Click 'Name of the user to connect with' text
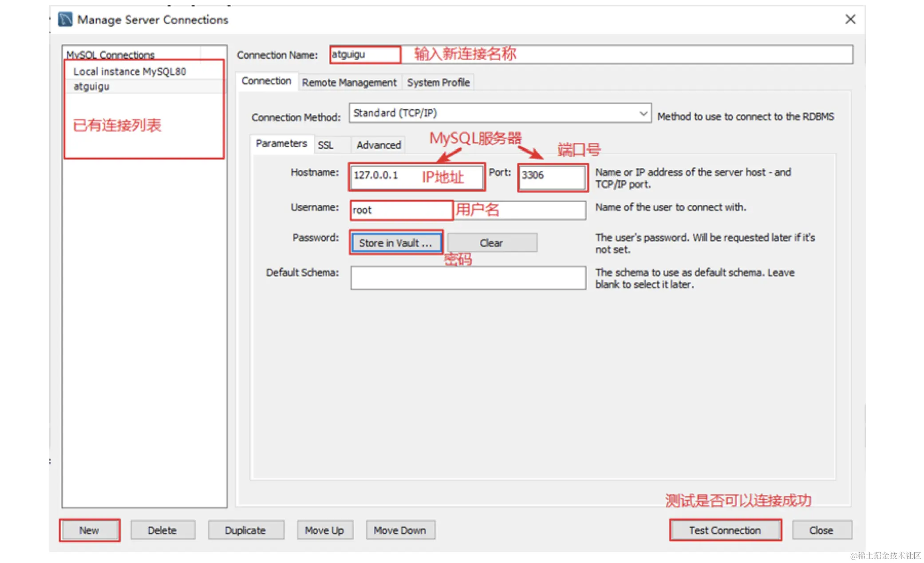Screen dimensions: 924x563 (x=671, y=207)
